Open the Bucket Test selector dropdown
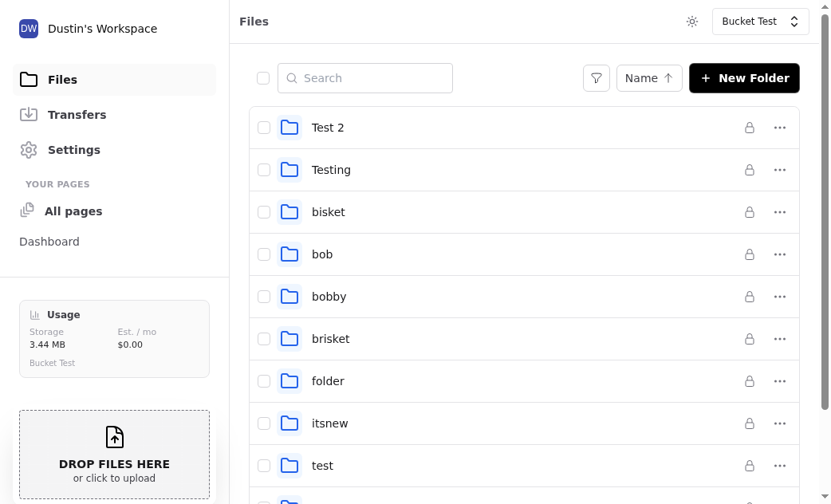The width and height of the screenshot is (831, 504). tap(761, 22)
